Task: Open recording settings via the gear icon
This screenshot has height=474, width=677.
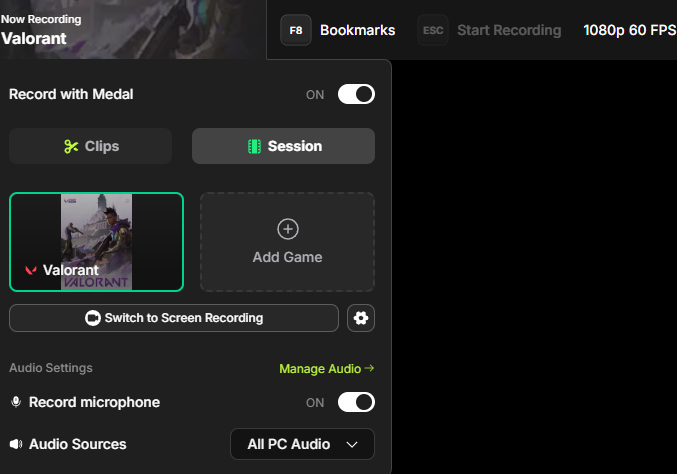Action: pyautogui.click(x=361, y=318)
